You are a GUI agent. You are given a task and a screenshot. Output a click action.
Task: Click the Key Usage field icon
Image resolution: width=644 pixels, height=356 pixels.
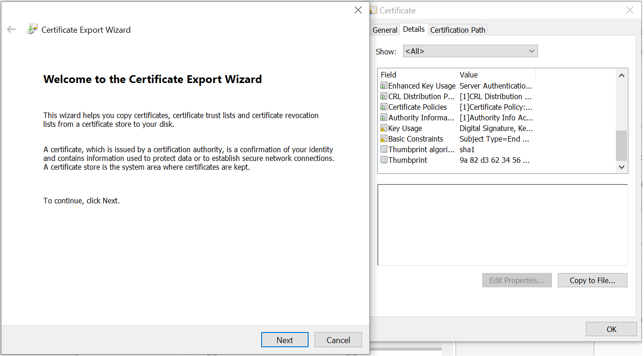[384, 128]
